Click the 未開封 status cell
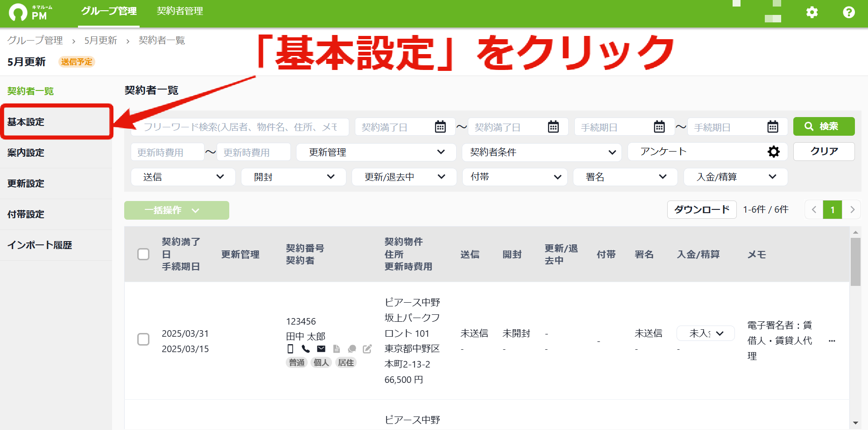The image size is (868, 430). pyautogui.click(x=516, y=333)
